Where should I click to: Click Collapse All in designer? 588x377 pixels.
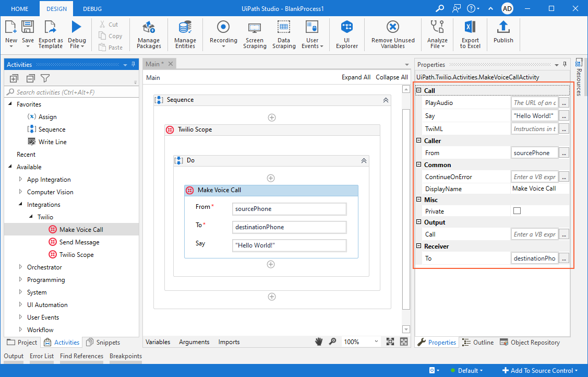[x=391, y=77]
